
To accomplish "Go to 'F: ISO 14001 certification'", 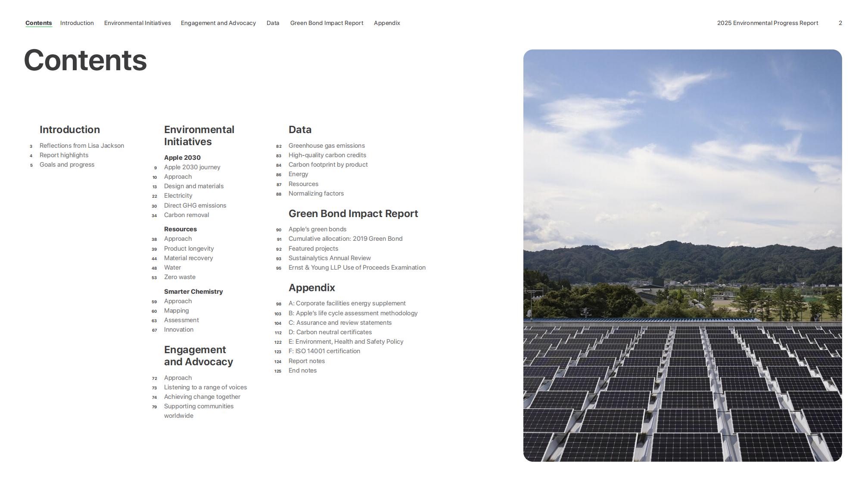I will pos(324,351).
